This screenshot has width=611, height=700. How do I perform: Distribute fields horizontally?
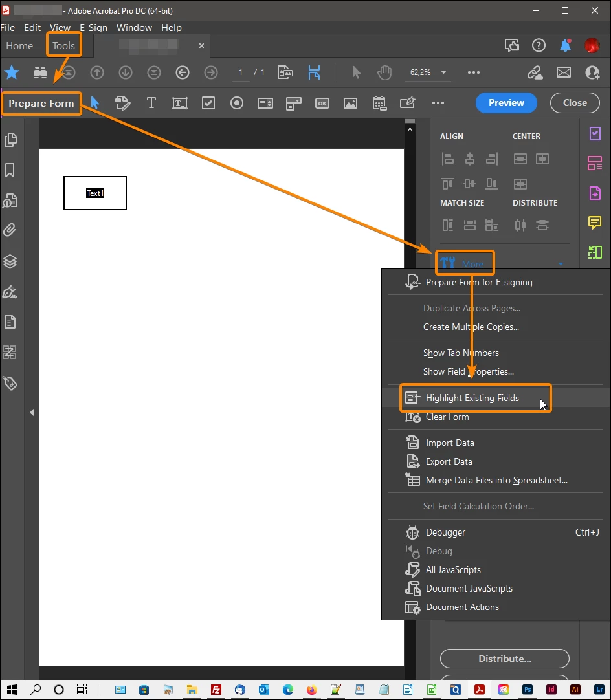pyautogui.click(x=520, y=225)
